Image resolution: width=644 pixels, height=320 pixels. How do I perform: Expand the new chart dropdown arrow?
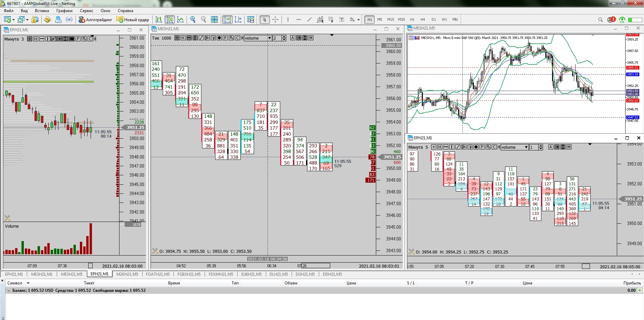(13, 20)
